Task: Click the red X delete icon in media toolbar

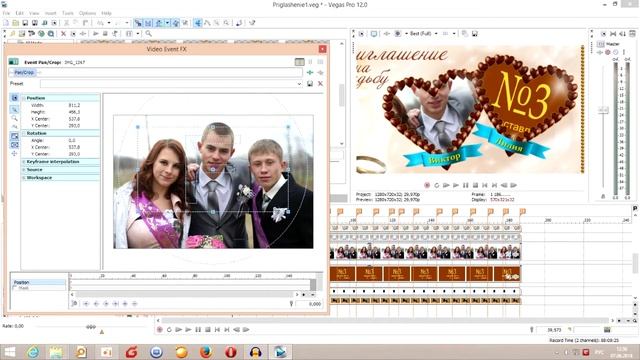Action: [x=63, y=34]
